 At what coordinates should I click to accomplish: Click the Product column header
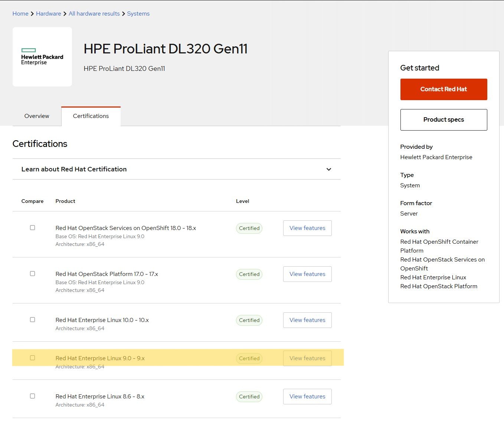coord(65,201)
